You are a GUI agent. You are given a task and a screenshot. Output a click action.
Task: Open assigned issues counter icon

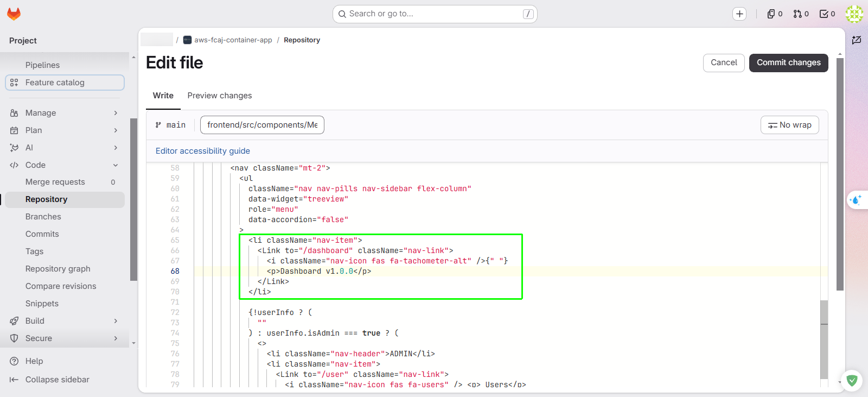[x=775, y=14]
